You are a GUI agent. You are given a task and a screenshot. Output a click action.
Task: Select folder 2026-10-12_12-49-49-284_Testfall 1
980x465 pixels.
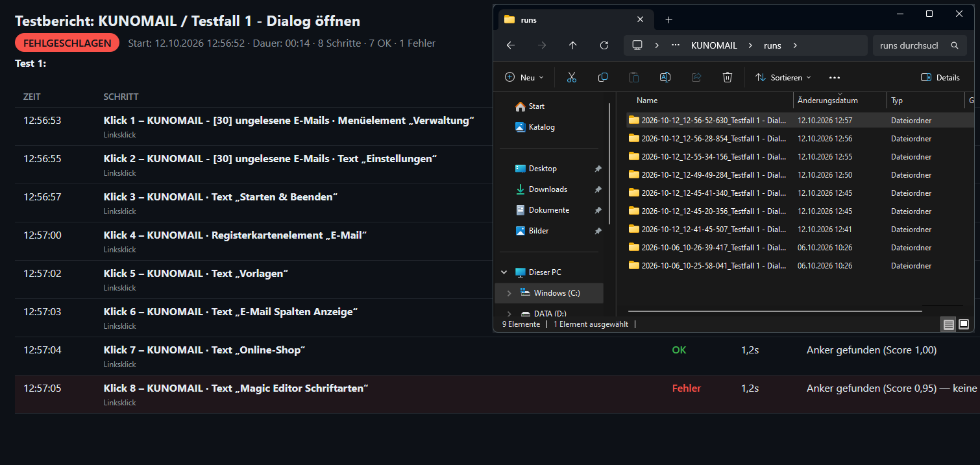[x=800, y=174]
